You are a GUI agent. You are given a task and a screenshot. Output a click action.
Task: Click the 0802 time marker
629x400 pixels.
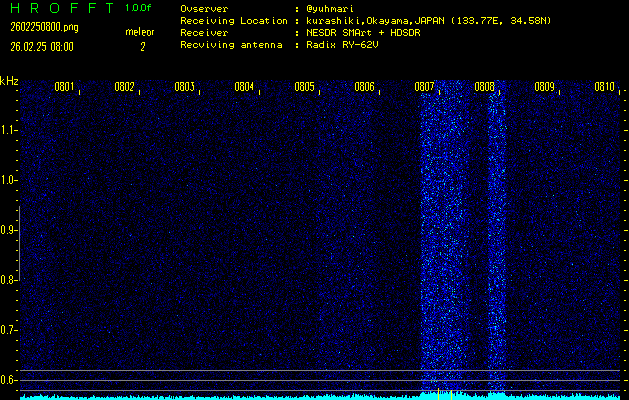(x=124, y=87)
